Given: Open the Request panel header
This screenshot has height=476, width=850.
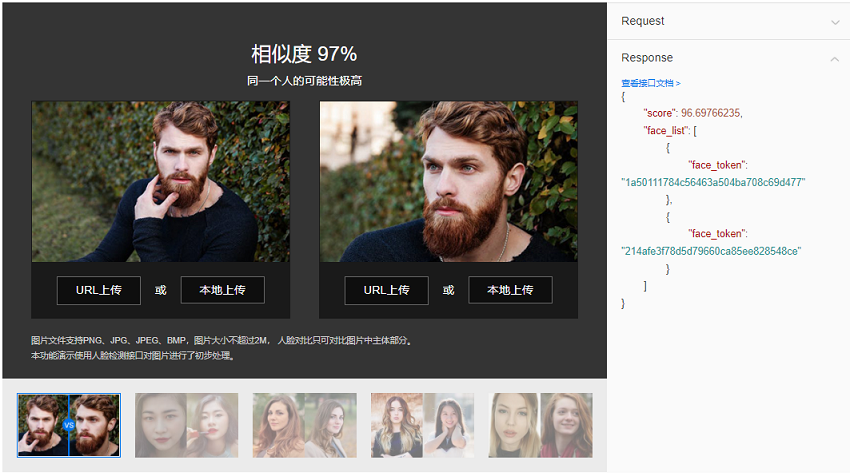Looking at the screenshot, I should coord(729,21).
